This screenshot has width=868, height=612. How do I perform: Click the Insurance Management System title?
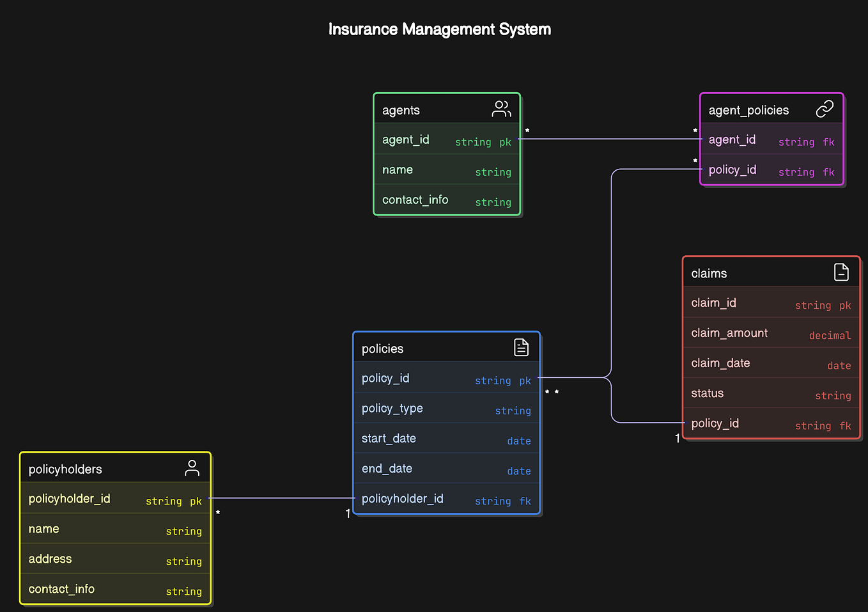[x=439, y=29]
